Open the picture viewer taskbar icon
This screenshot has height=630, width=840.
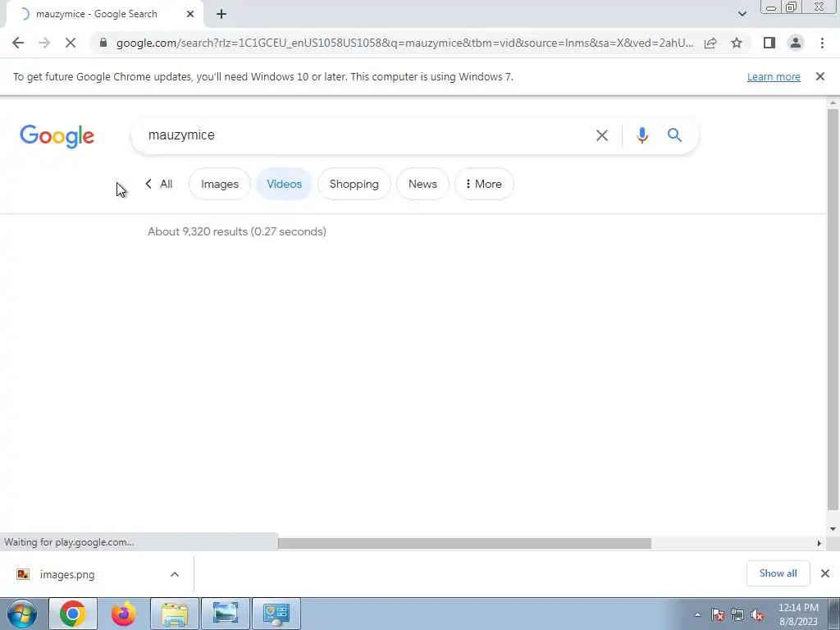226,614
